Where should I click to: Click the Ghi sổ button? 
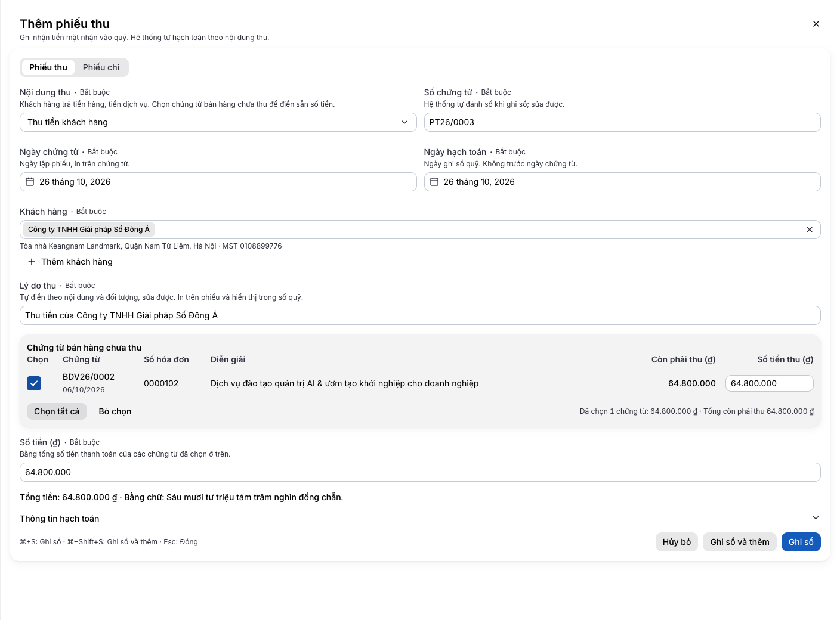coord(801,542)
